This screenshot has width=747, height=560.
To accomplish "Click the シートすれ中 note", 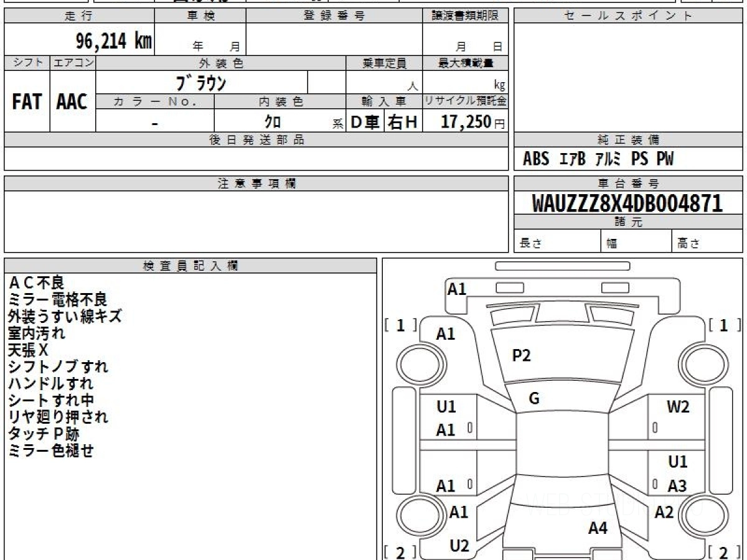I will pos(51,401).
